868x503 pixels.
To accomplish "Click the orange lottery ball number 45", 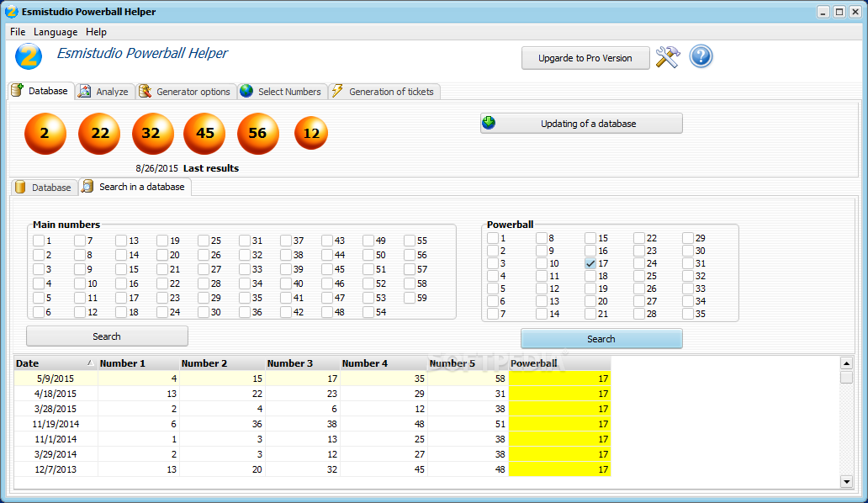I will tap(205, 134).
